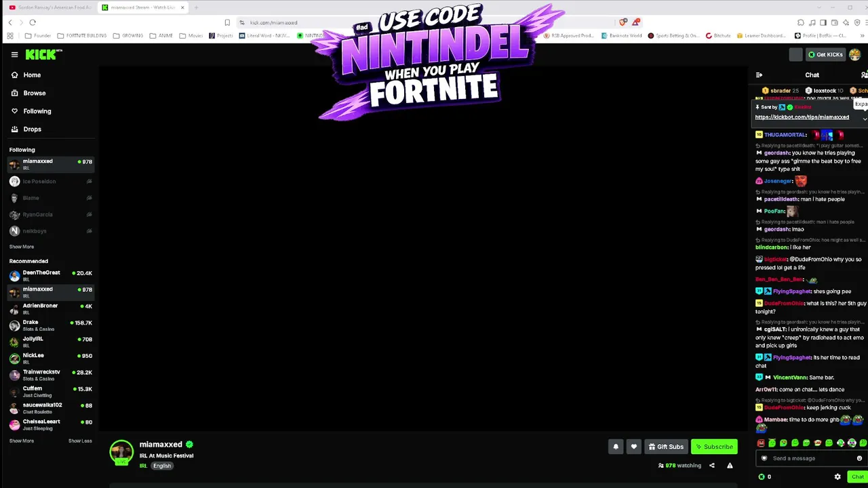Click the green Subscribe button

click(714, 447)
